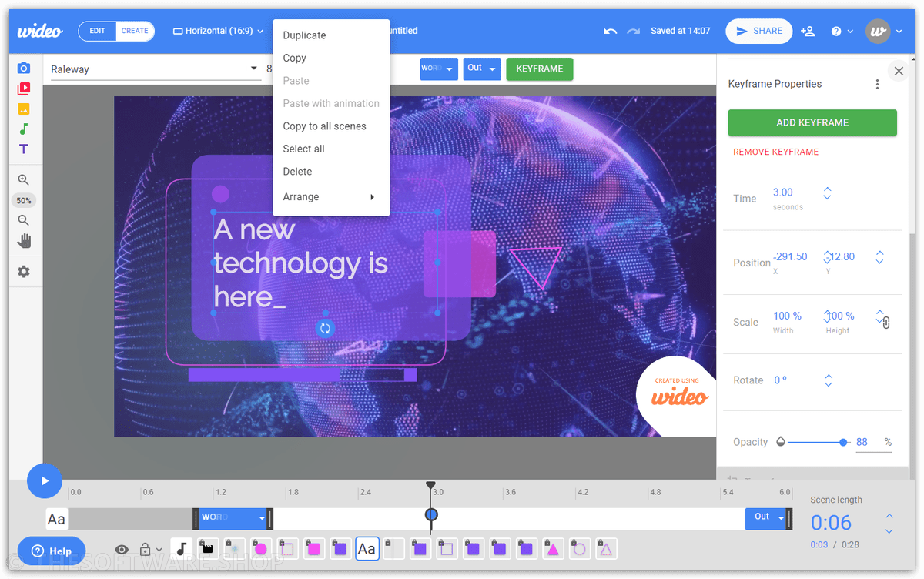Expand the Arrange submenu

(331, 197)
